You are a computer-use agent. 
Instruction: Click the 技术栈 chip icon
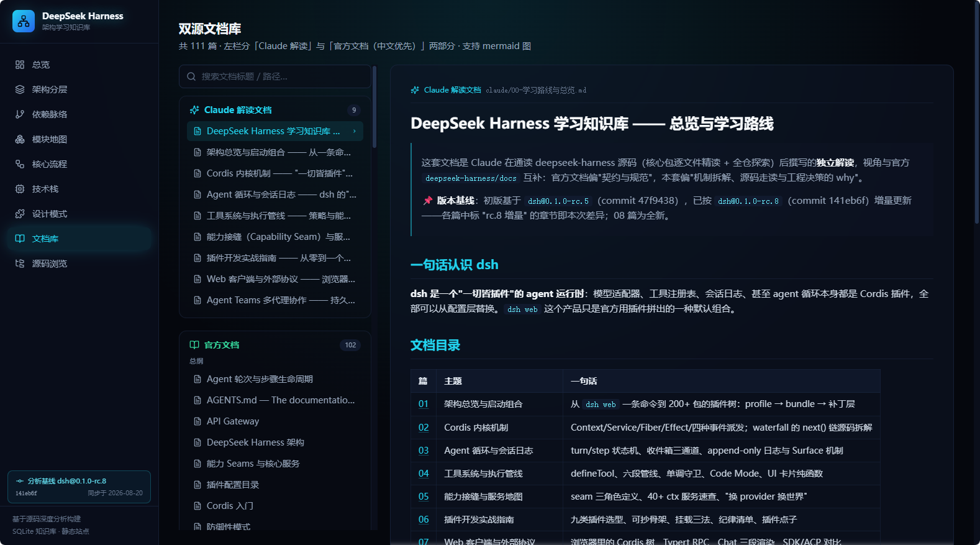[20, 189]
